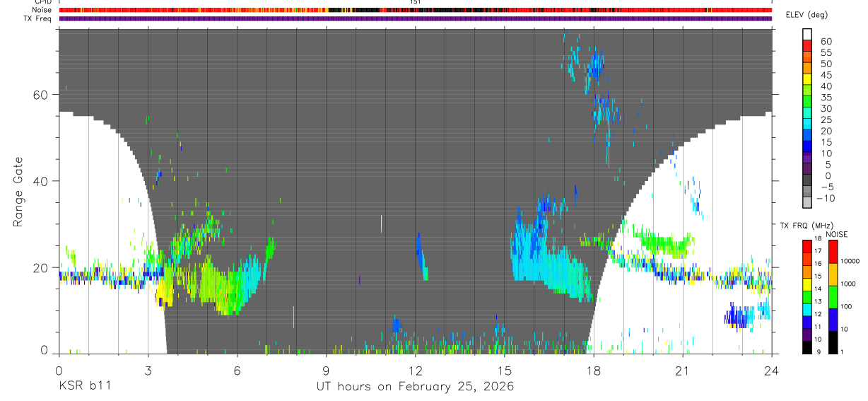Select the light gray bottom ELEV legend swatch
The image size is (868, 401).
click(807, 202)
